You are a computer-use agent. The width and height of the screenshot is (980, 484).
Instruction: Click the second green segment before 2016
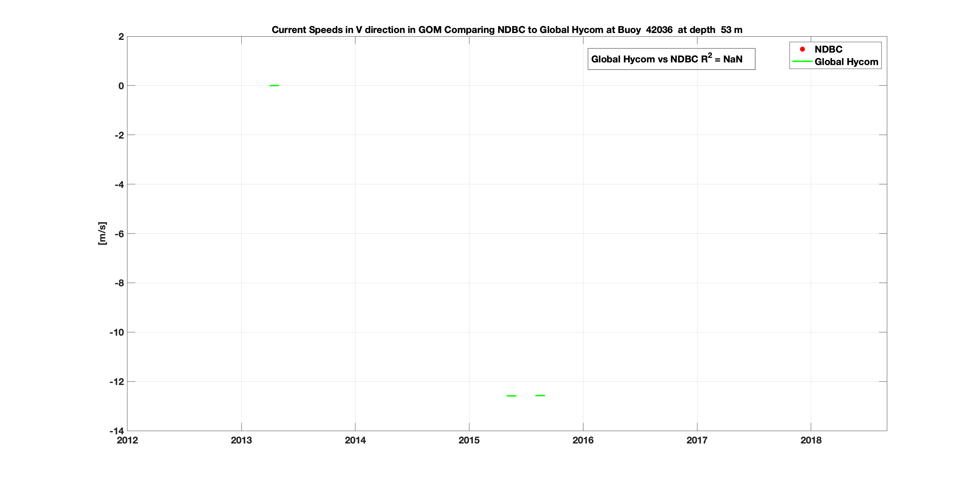(540, 396)
